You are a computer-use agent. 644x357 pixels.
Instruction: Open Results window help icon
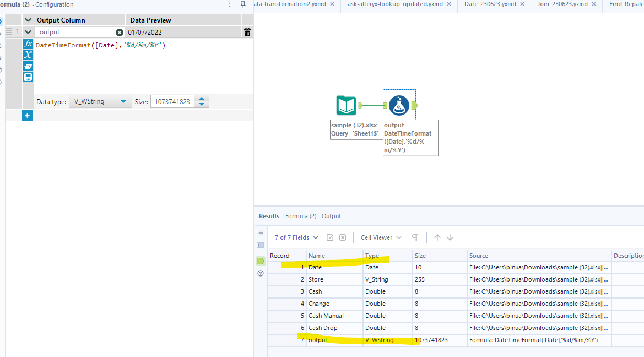(261, 274)
